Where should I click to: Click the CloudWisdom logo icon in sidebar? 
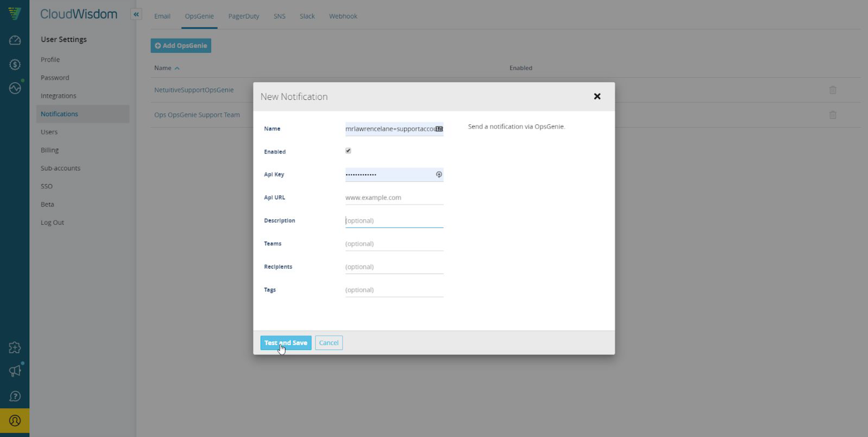coord(15,13)
